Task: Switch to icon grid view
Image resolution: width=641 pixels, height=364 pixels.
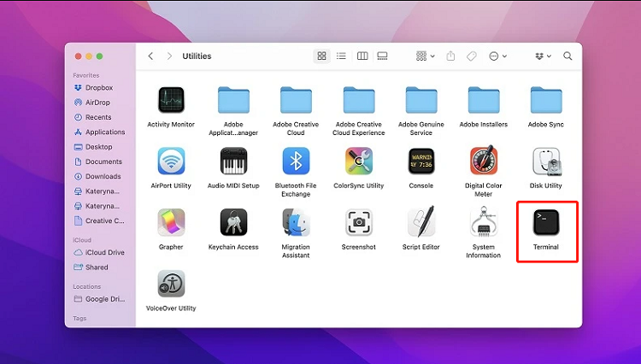Action: pos(321,56)
